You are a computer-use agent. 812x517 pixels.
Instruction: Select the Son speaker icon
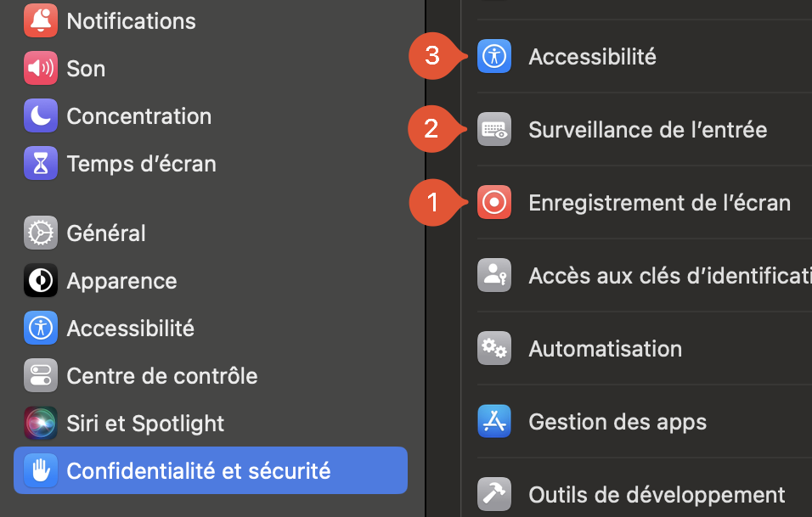pyautogui.click(x=41, y=68)
